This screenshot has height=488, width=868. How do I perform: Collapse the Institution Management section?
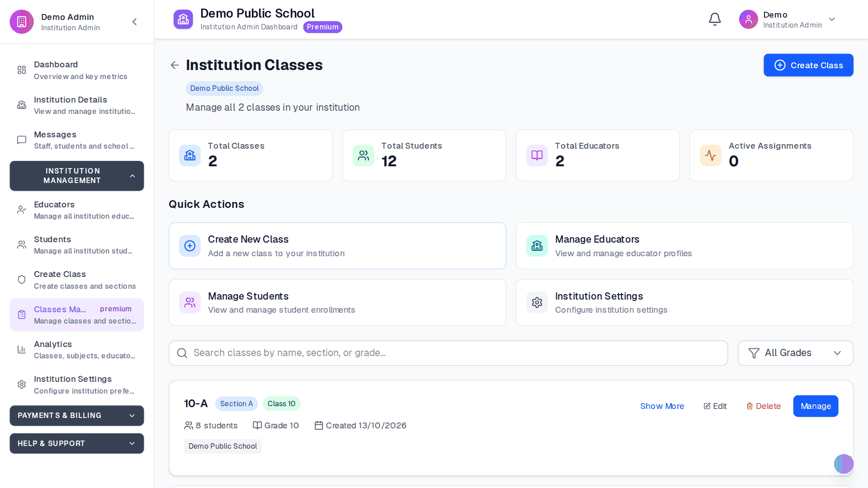[x=77, y=176]
